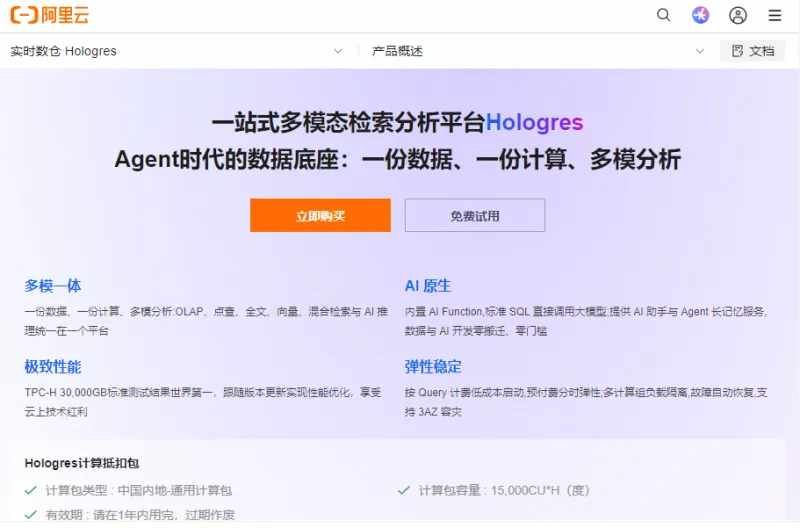Click the 计算包类型 中国内地-通用计算包 line
The image size is (800, 528).
(139, 491)
